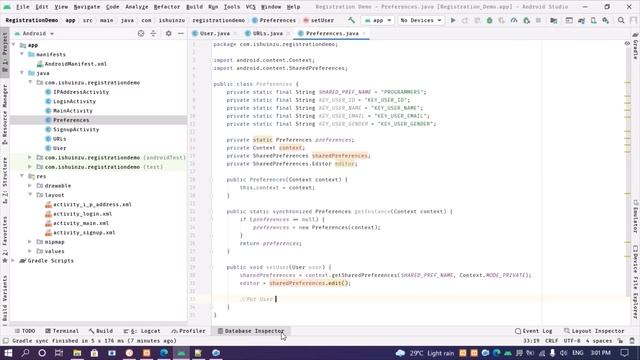This screenshot has width=640, height=360.
Task: Collapse the manifests folder
Action: pos(22,54)
